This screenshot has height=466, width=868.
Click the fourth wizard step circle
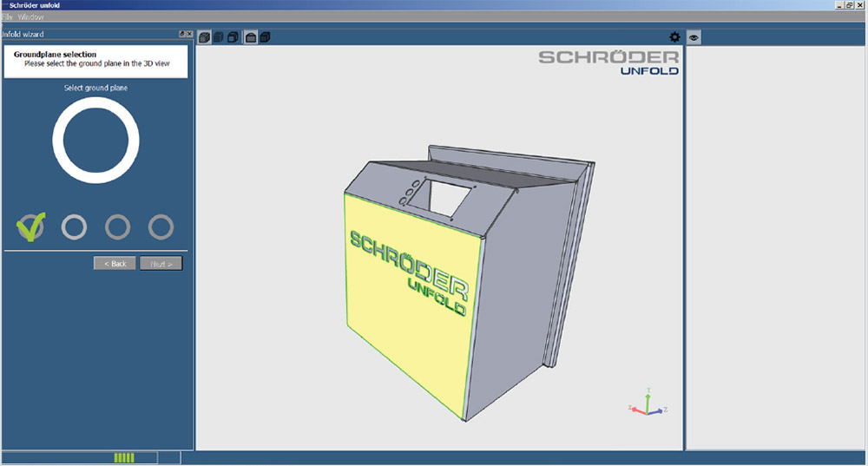pos(161,226)
